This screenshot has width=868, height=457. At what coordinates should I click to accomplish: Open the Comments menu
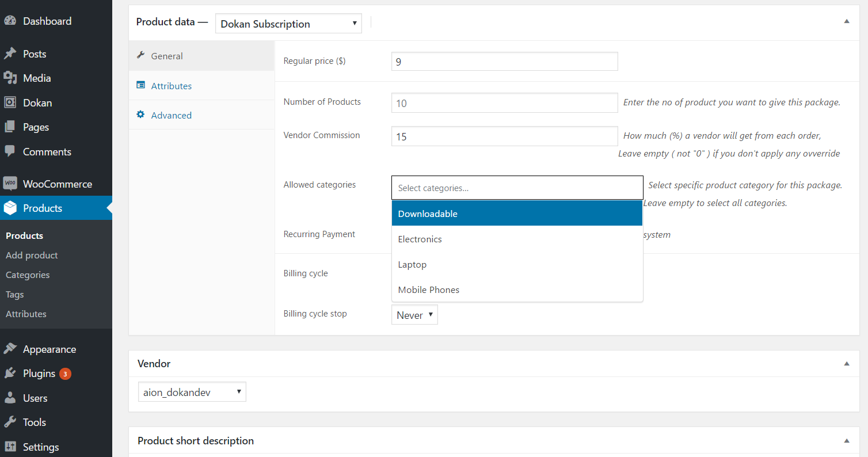tap(56, 151)
